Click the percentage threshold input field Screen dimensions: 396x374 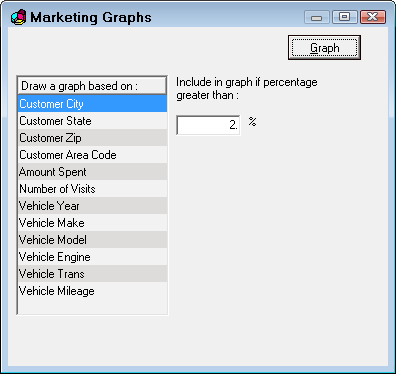click(208, 125)
